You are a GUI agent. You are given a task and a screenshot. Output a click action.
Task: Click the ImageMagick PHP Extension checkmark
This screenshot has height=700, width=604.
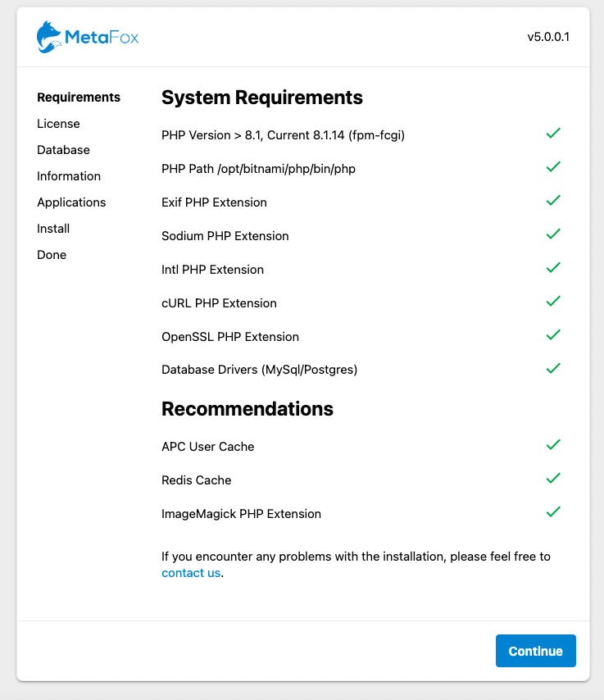(553, 511)
